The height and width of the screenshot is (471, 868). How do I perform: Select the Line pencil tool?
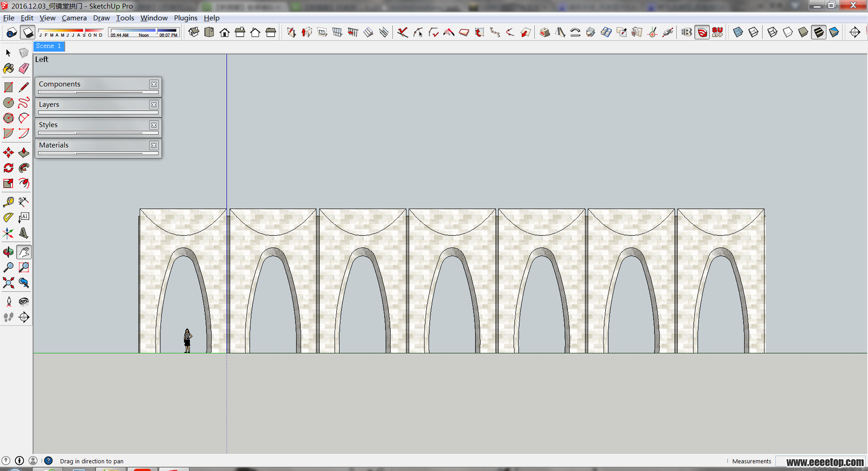click(24, 87)
